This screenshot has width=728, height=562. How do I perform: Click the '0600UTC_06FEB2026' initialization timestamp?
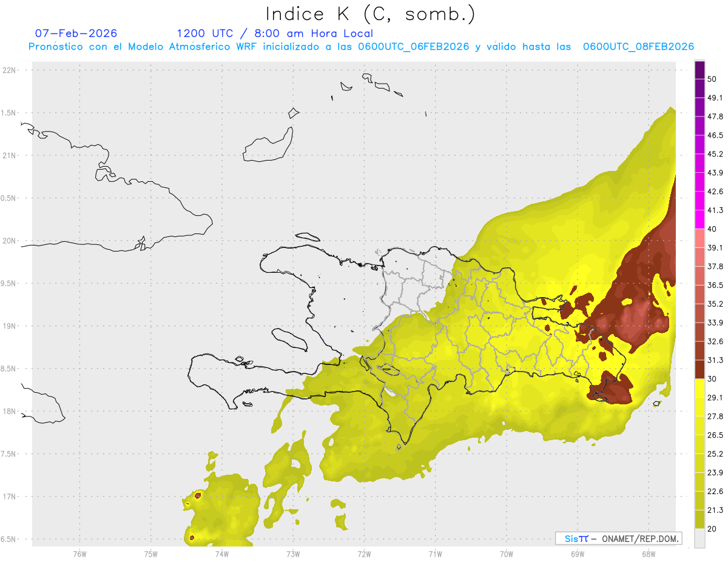(x=414, y=47)
